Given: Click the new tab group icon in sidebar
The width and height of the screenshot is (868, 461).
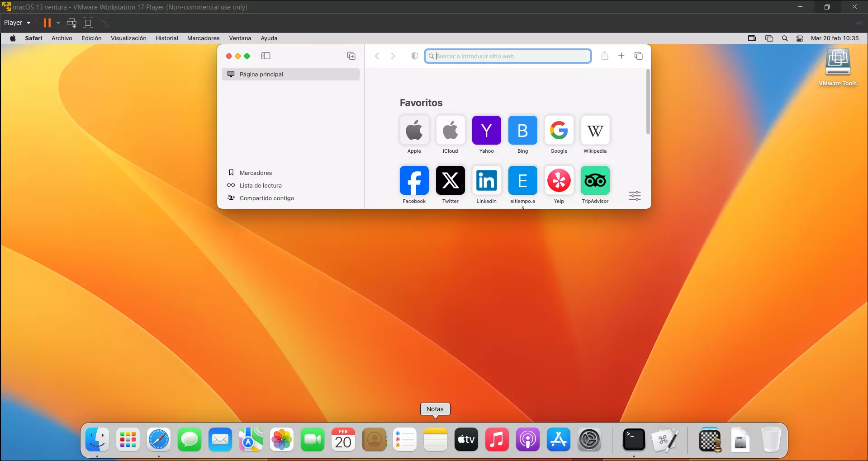Looking at the screenshot, I should [351, 56].
